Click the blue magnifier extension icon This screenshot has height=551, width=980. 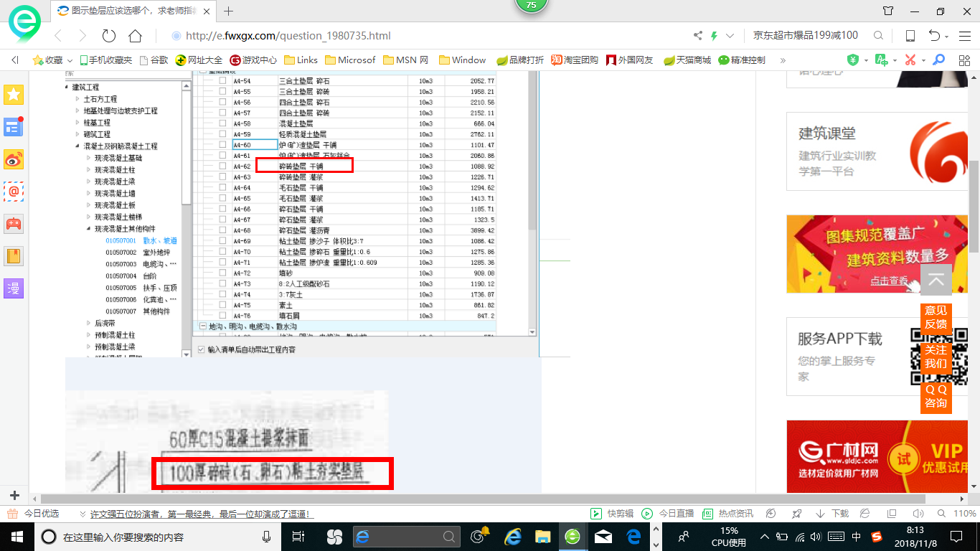coord(938,60)
